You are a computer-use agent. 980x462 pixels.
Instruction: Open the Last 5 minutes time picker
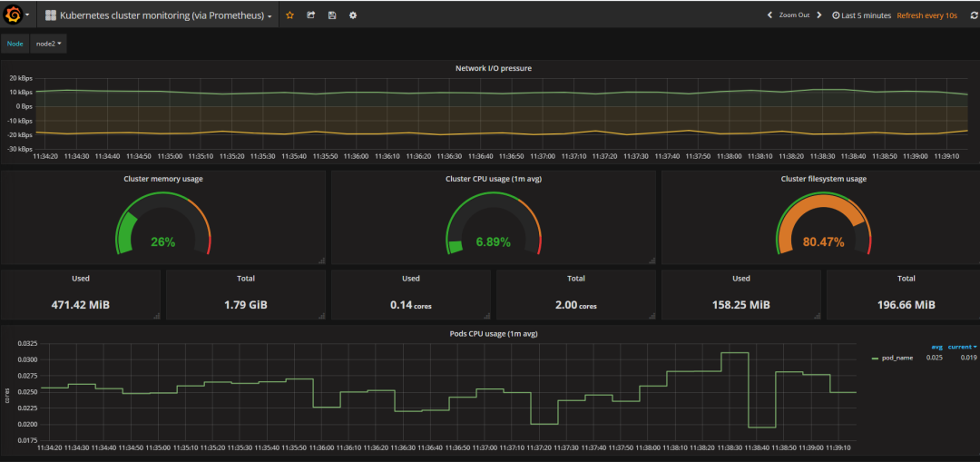coord(861,15)
